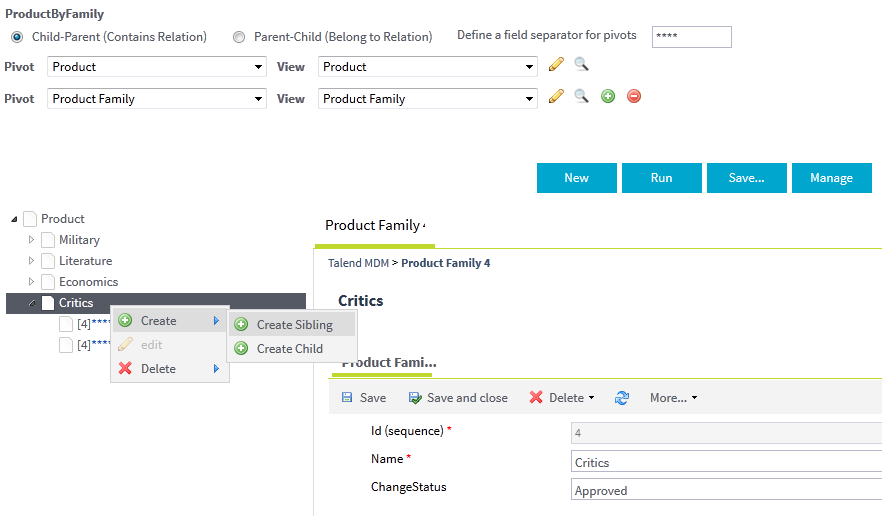
Task: Click the pencil edit icon beside Product view
Action: pos(557,65)
